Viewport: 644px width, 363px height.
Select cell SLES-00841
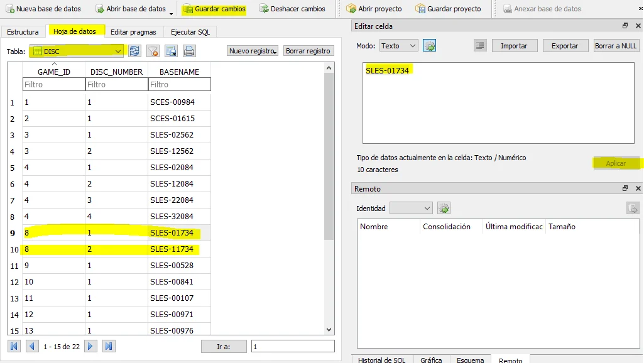tap(180, 282)
